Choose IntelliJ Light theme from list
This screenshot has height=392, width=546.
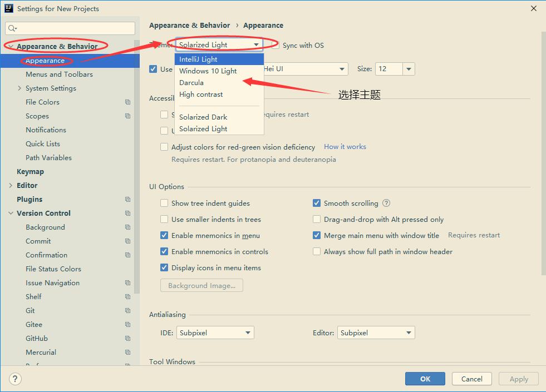click(x=219, y=59)
